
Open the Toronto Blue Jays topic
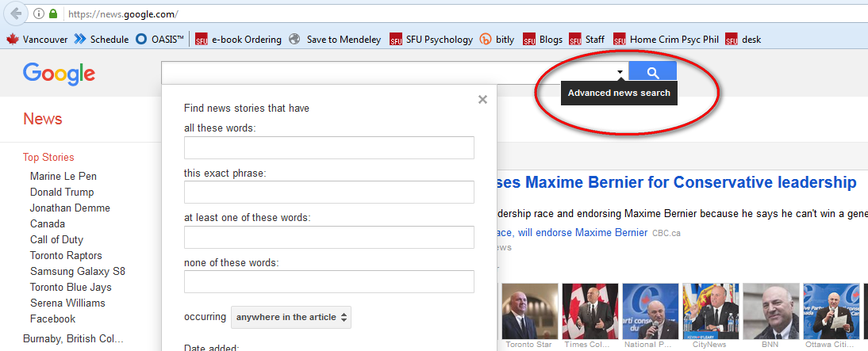[x=71, y=288]
